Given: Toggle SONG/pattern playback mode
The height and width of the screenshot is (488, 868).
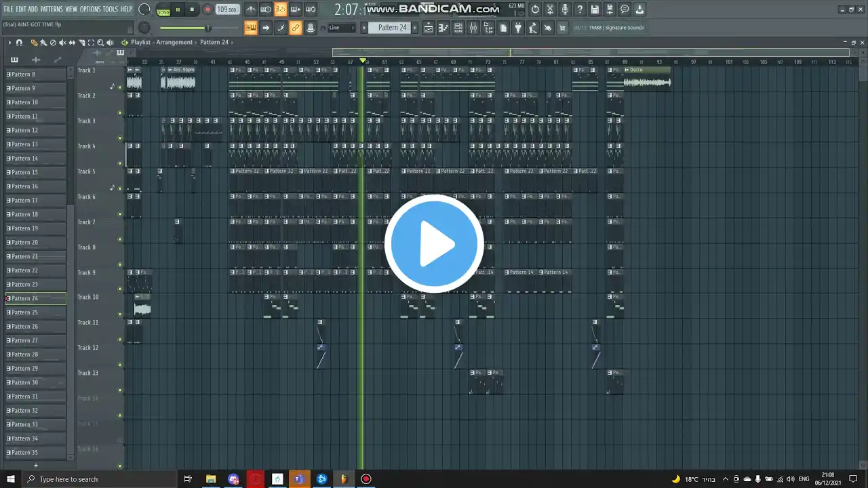Looking at the screenshot, I should tap(163, 10).
